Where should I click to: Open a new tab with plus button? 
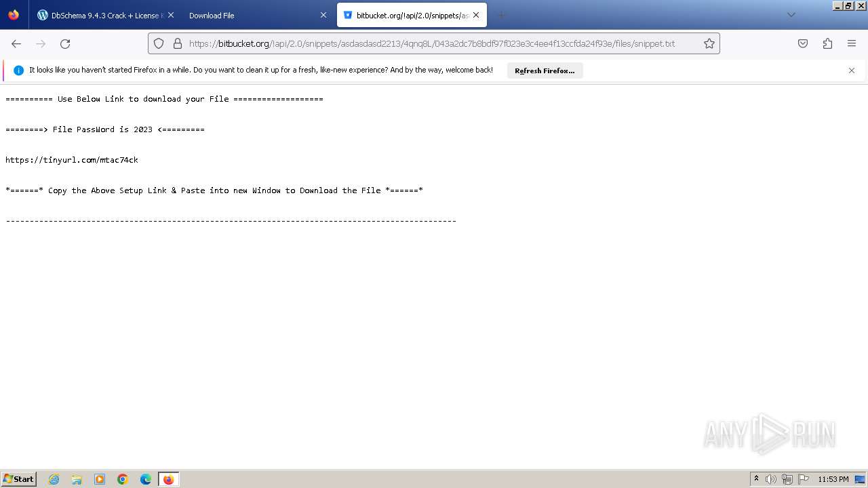(x=502, y=15)
